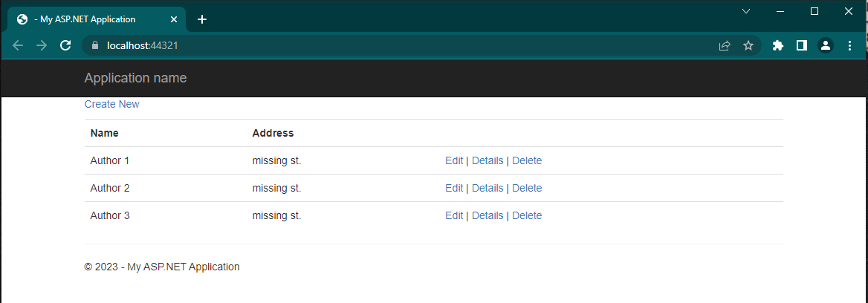Share this page via the share icon
The width and height of the screenshot is (868, 303).
tap(724, 45)
